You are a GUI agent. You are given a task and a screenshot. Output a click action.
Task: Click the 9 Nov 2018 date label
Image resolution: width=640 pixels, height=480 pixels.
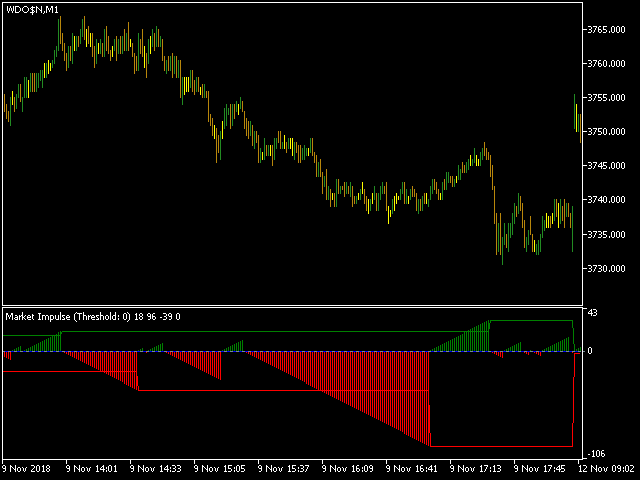26,469
